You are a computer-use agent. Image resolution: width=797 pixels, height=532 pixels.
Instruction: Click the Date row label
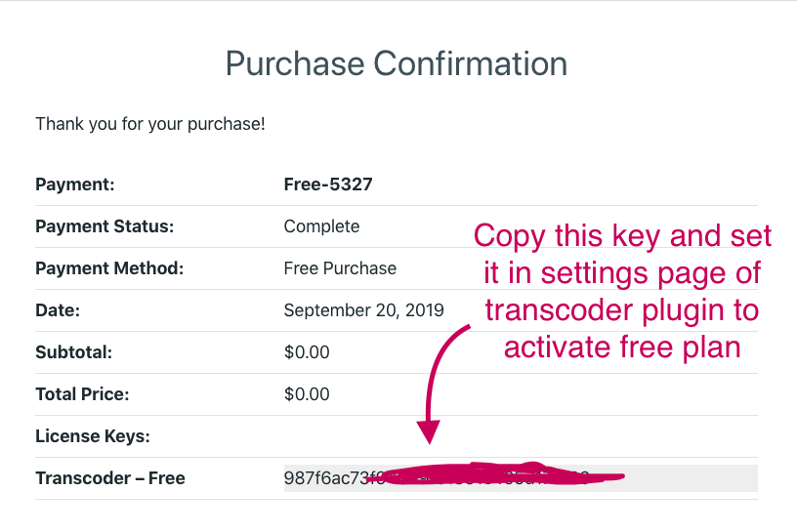(58, 310)
